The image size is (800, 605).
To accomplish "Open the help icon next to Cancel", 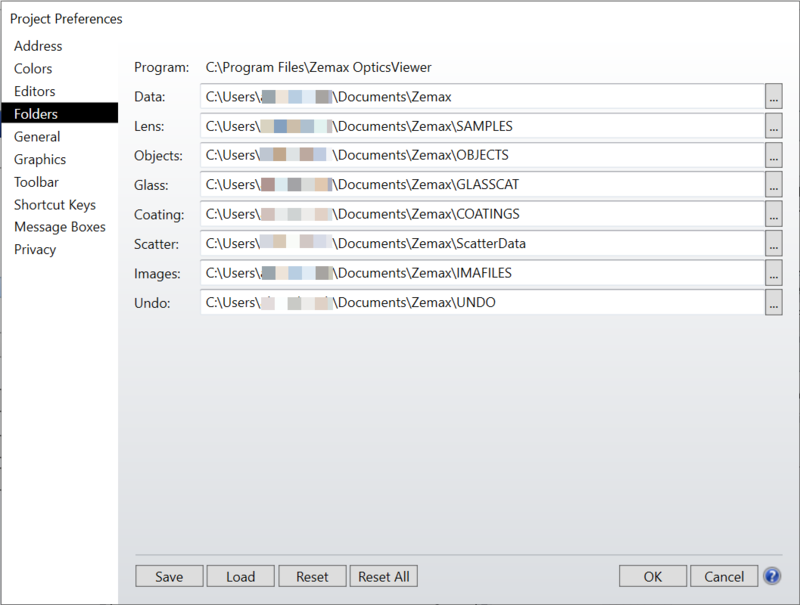I will [x=772, y=576].
